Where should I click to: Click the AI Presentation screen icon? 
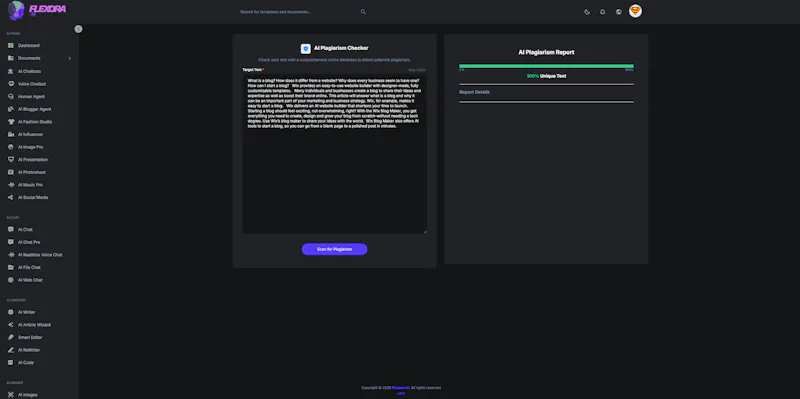(x=11, y=160)
